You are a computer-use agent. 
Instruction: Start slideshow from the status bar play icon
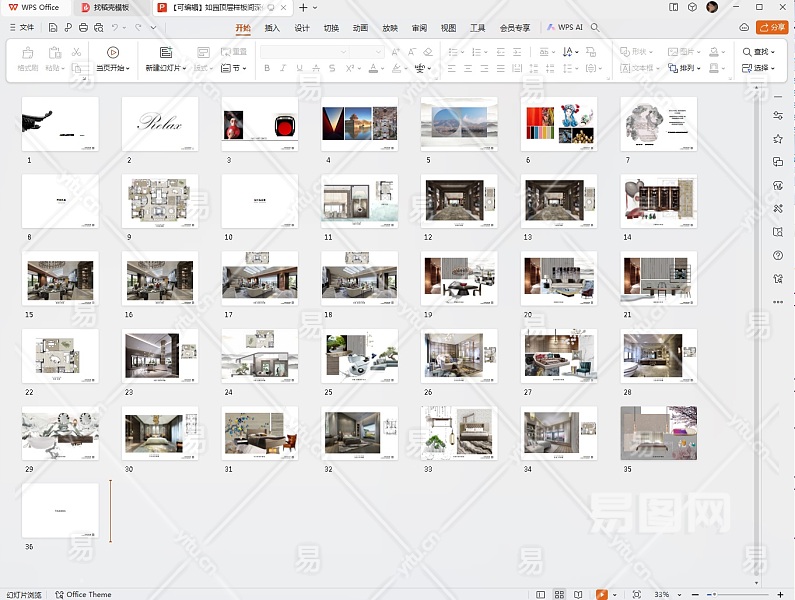601,594
